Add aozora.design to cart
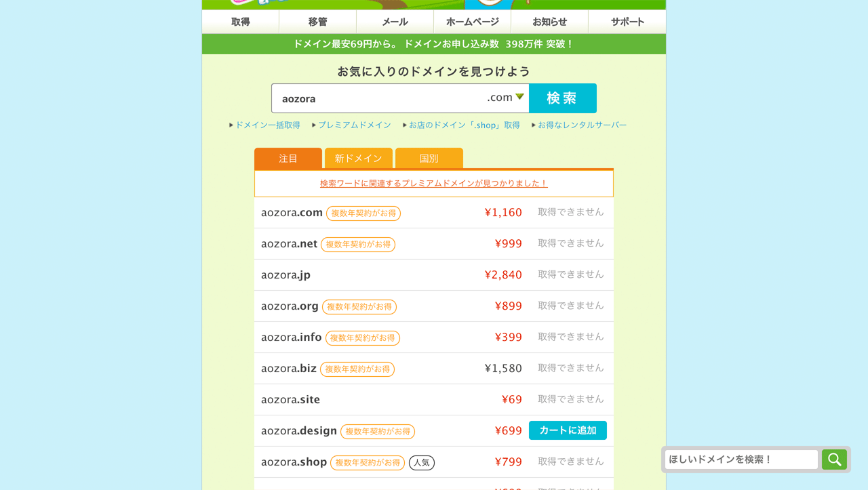The width and height of the screenshot is (868, 490). 568,430
